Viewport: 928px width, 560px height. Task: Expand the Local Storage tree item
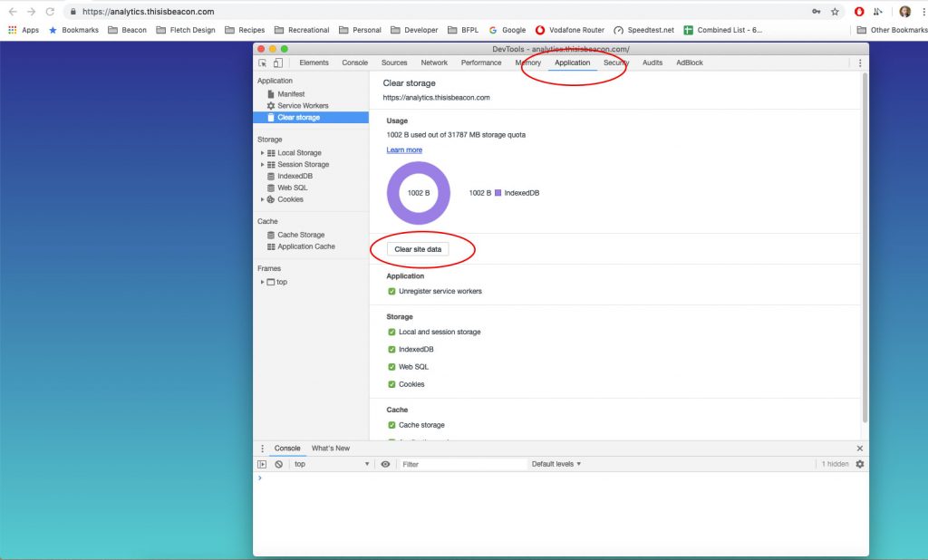point(262,153)
